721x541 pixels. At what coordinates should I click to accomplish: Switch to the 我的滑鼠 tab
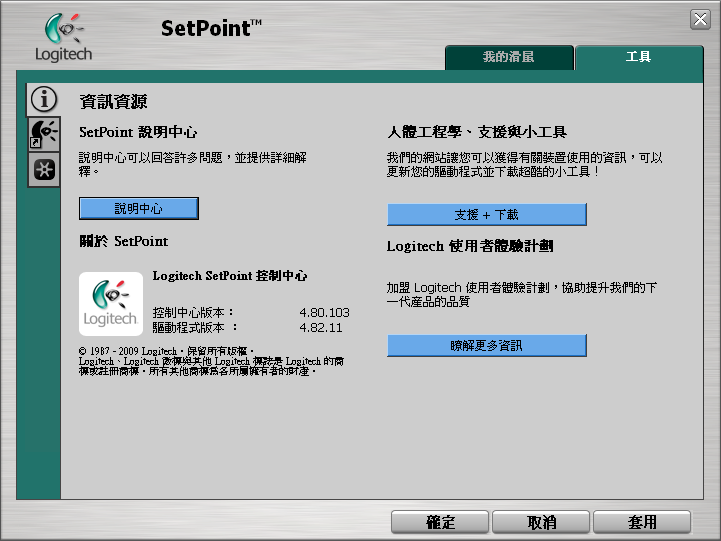point(509,57)
